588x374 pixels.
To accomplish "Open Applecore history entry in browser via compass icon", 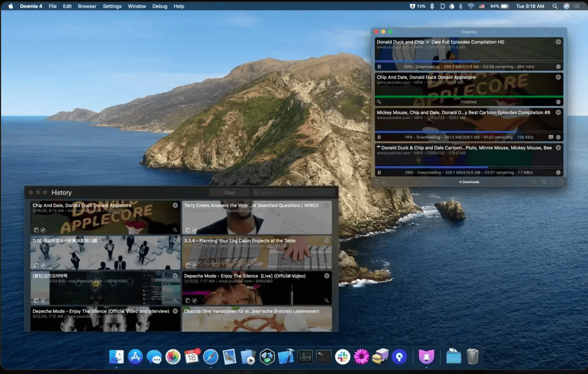I will 43,230.
